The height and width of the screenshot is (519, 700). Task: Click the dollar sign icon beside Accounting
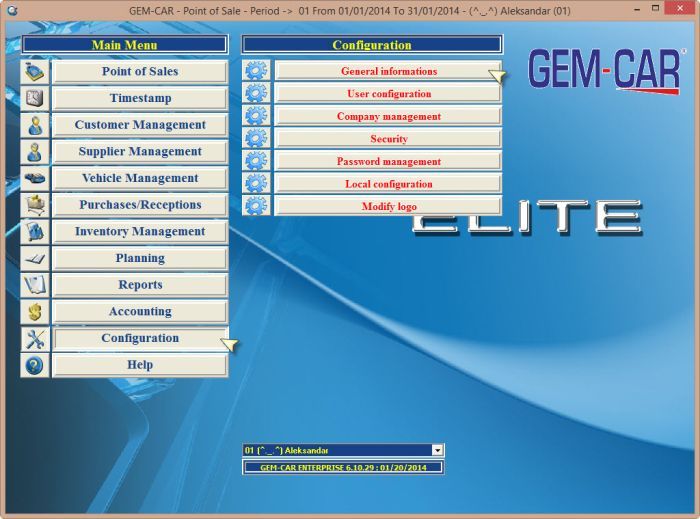(35, 312)
